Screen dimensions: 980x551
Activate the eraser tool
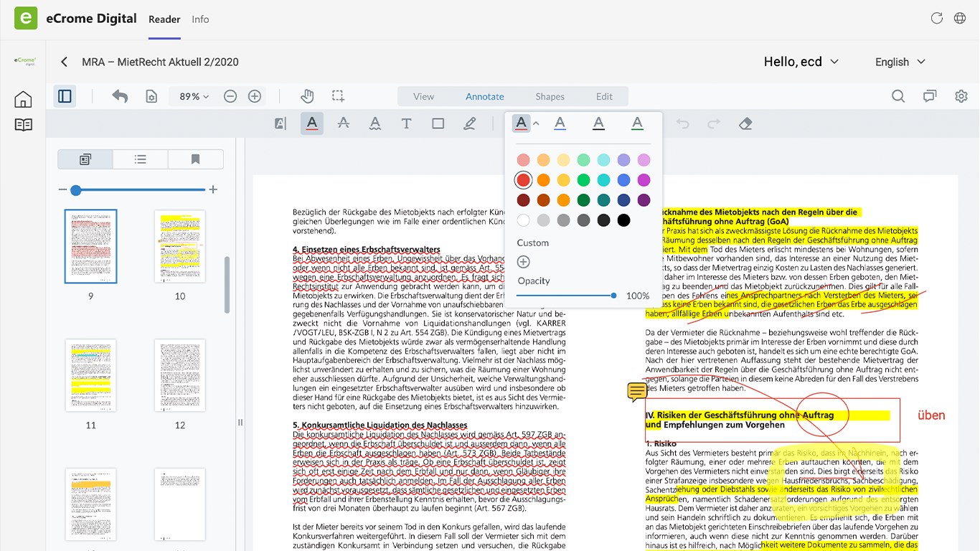pyautogui.click(x=745, y=123)
